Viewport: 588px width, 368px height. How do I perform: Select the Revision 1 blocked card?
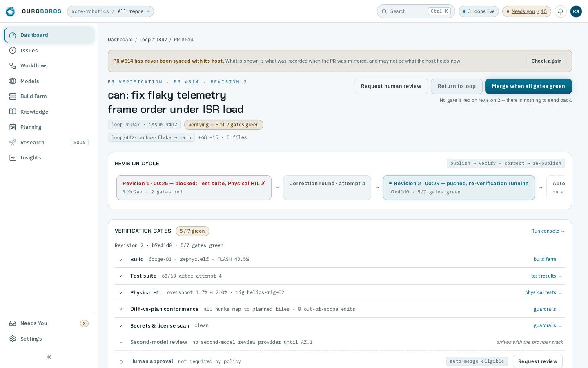pos(194,188)
